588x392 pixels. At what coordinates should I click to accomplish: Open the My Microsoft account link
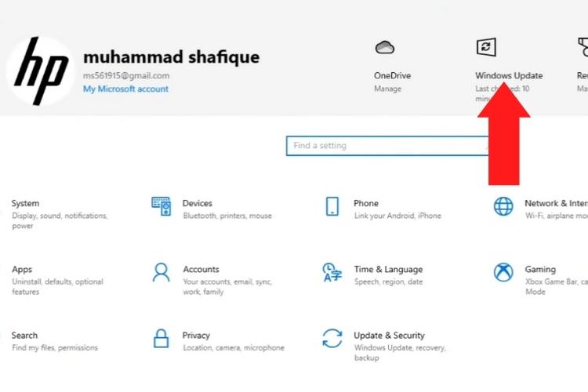coord(125,89)
